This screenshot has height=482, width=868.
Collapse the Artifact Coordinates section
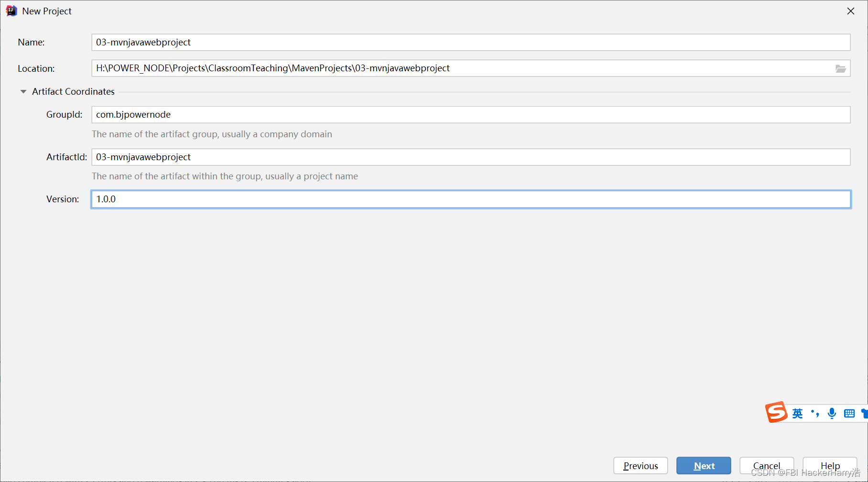[23, 91]
